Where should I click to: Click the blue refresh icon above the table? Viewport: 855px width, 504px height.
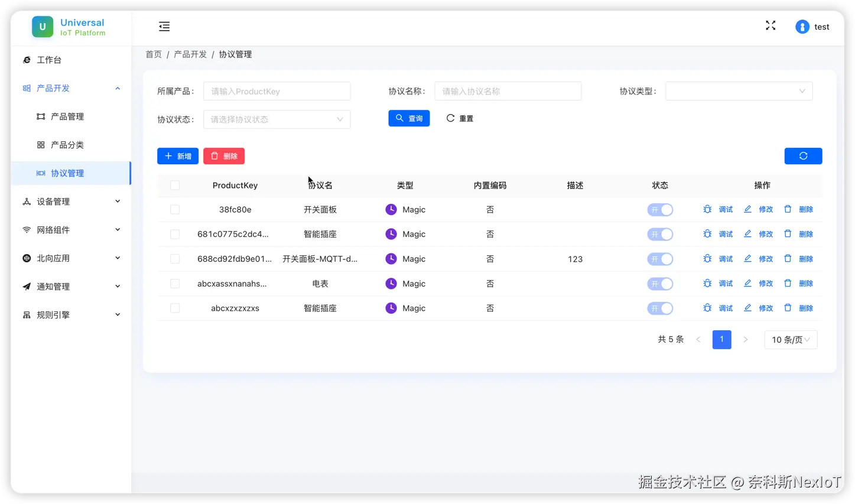tap(802, 155)
